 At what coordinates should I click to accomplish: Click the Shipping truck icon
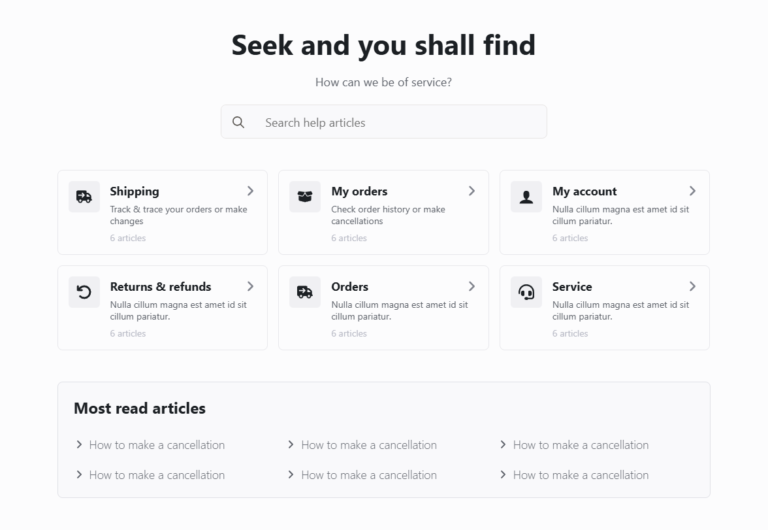coord(84,196)
